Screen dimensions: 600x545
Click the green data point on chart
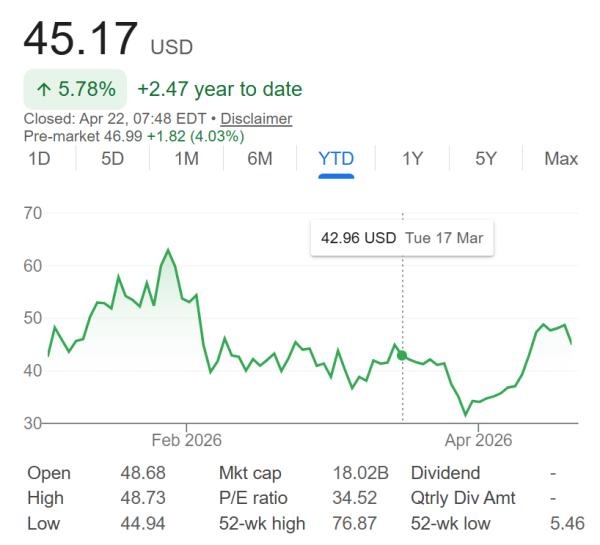pos(402,355)
